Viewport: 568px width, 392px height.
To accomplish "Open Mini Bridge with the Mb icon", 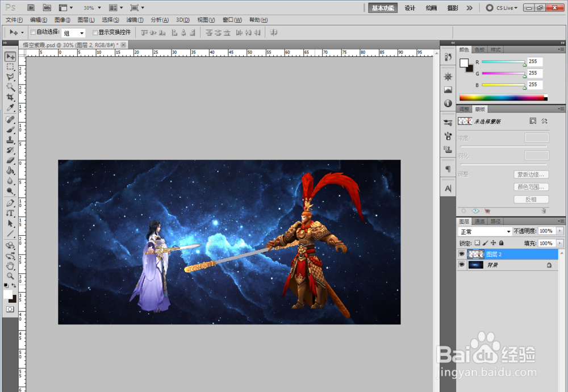I will [x=47, y=8].
